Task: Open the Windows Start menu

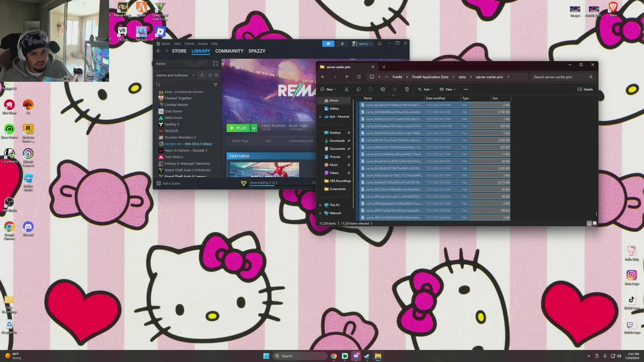Action: (266, 356)
